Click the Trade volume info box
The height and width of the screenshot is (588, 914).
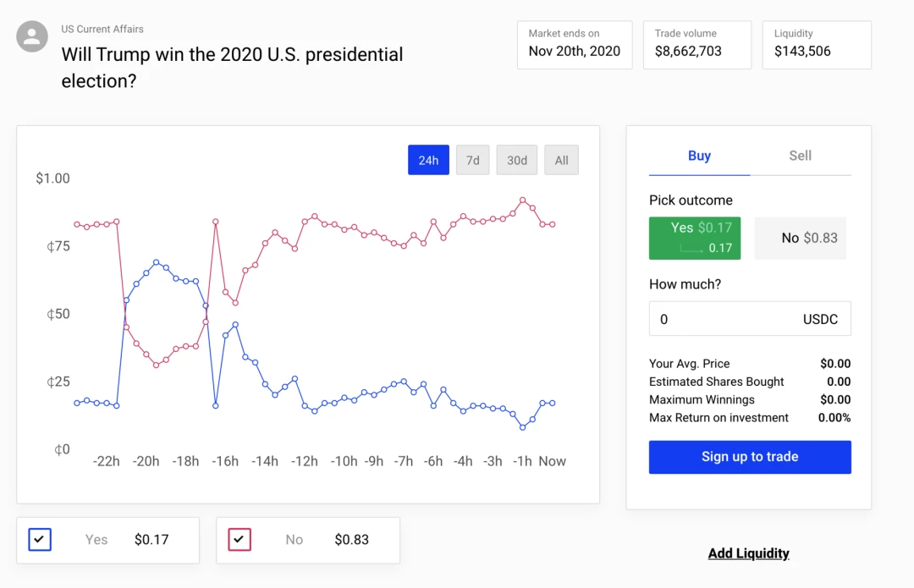pos(697,45)
